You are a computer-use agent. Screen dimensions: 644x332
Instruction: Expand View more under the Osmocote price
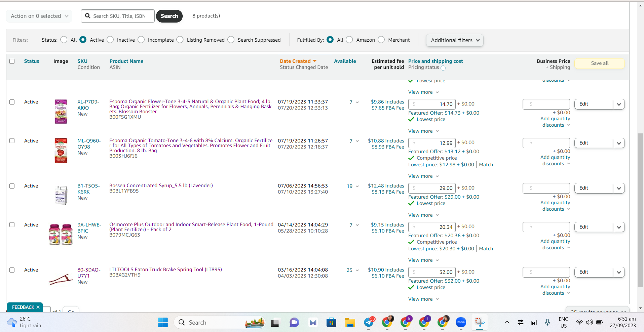(423, 260)
